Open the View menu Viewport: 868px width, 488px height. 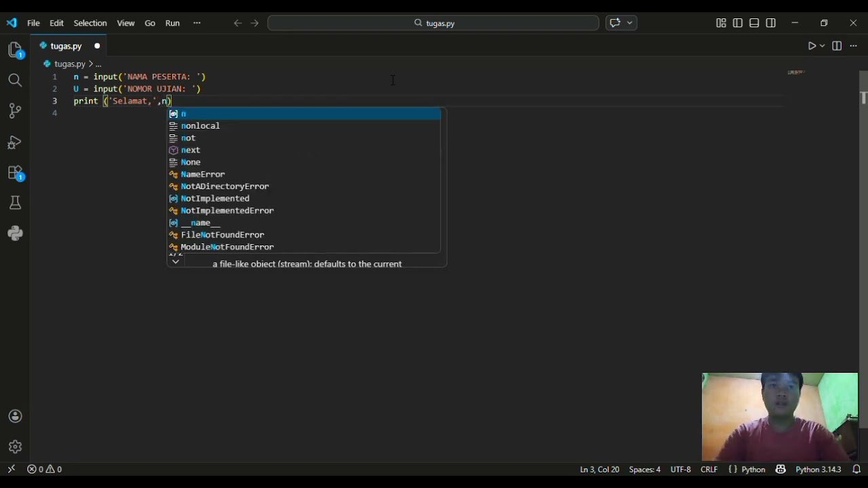point(126,23)
